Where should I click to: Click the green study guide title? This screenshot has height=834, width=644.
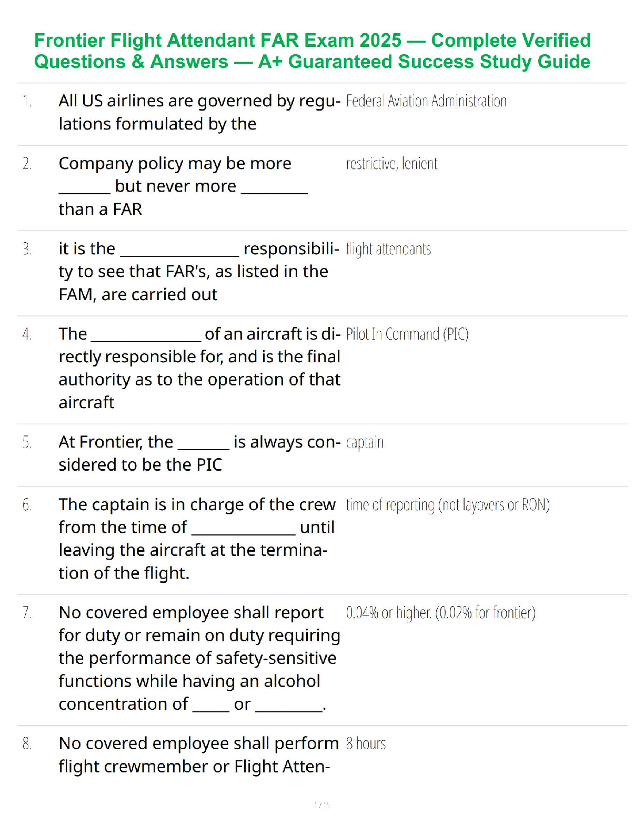tap(313, 51)
